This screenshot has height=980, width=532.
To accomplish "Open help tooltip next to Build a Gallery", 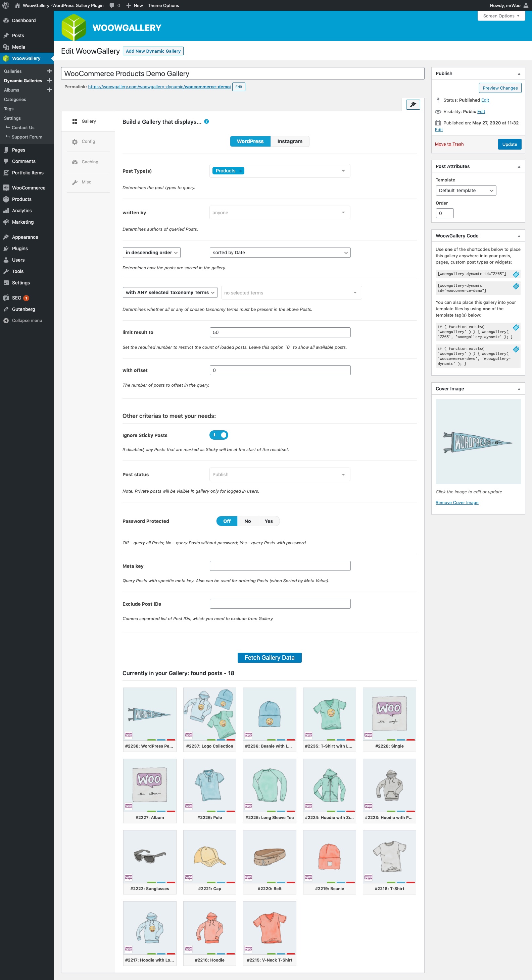I will tap(206, 121).
